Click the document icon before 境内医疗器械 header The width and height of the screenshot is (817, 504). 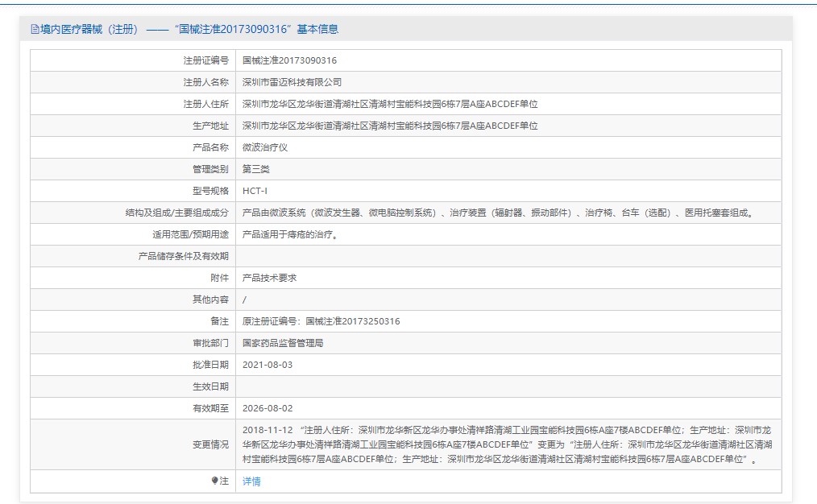pyautogui.click(x=35, y=29)
